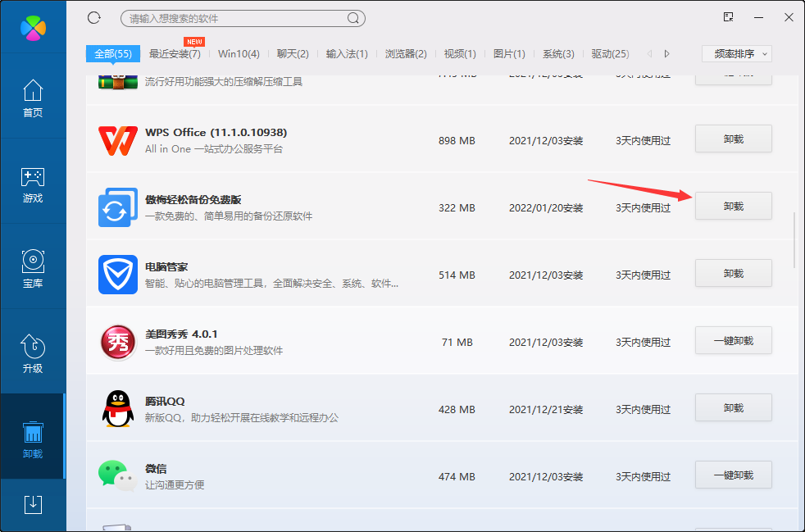The image size is (805, 532).
Task: Minimize the software manager window
Action: (x=759, y=17)
